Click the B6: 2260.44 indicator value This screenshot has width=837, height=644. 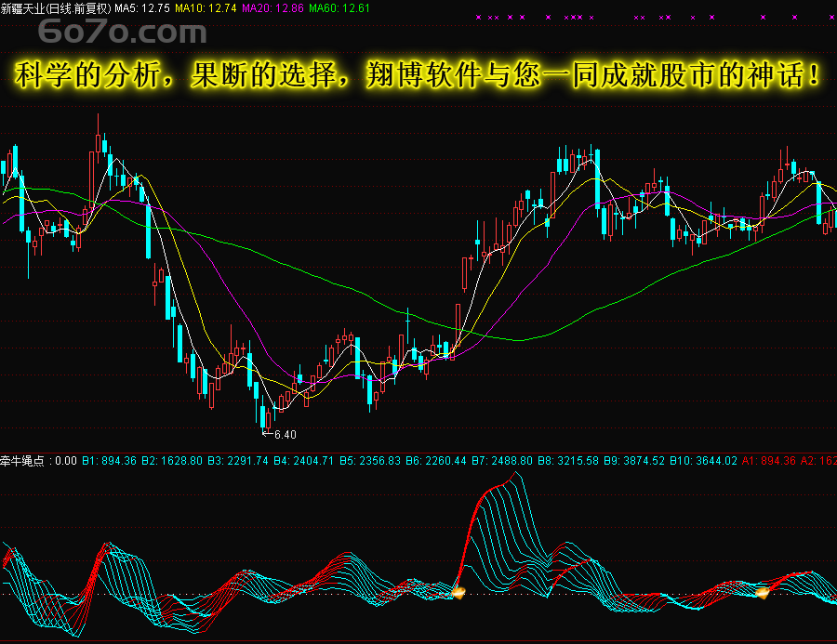coord(435,461)
